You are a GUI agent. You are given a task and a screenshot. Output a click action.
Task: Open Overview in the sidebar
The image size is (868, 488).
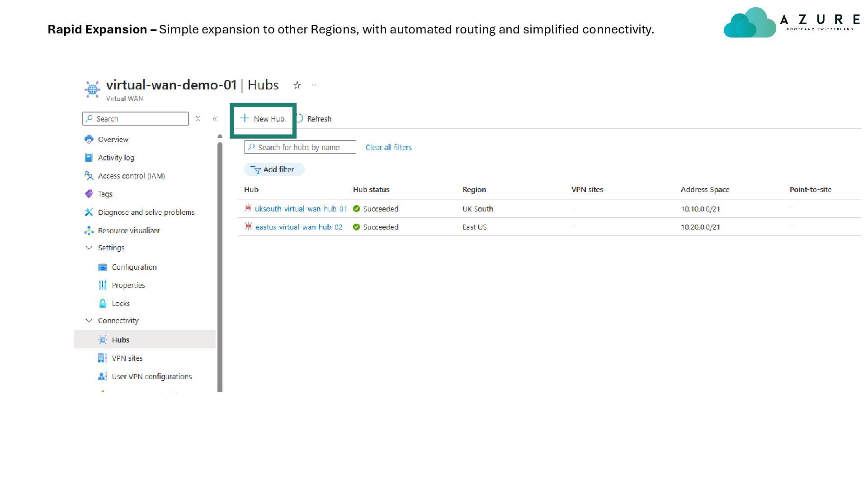click(113, 139)
